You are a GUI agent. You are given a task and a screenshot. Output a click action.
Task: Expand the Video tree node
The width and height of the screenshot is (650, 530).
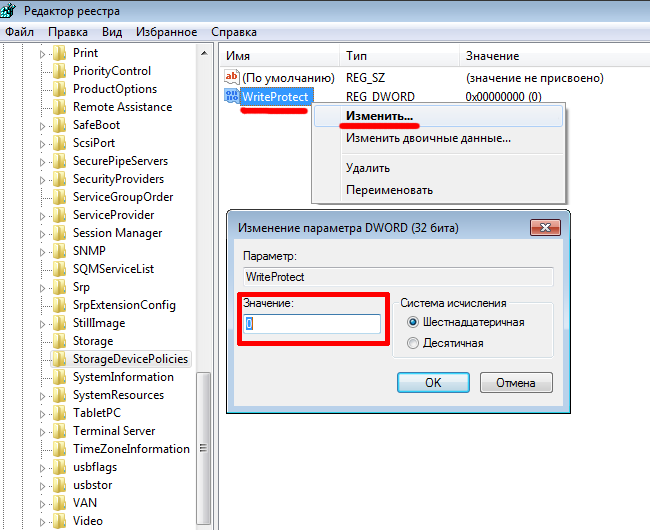pos(43,521)
